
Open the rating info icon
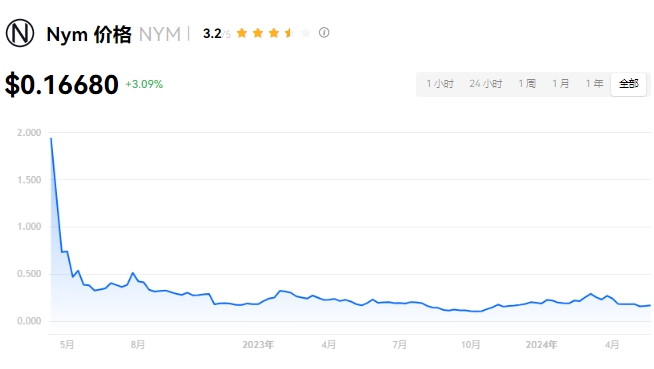(x=324, y=33)
